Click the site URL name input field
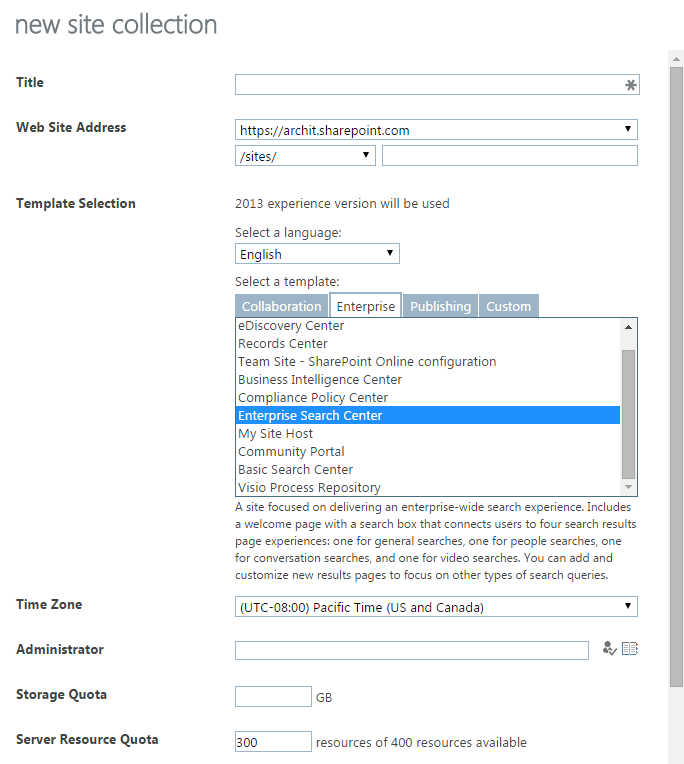Viewport: 684px width, 764px height. [510, 155]
